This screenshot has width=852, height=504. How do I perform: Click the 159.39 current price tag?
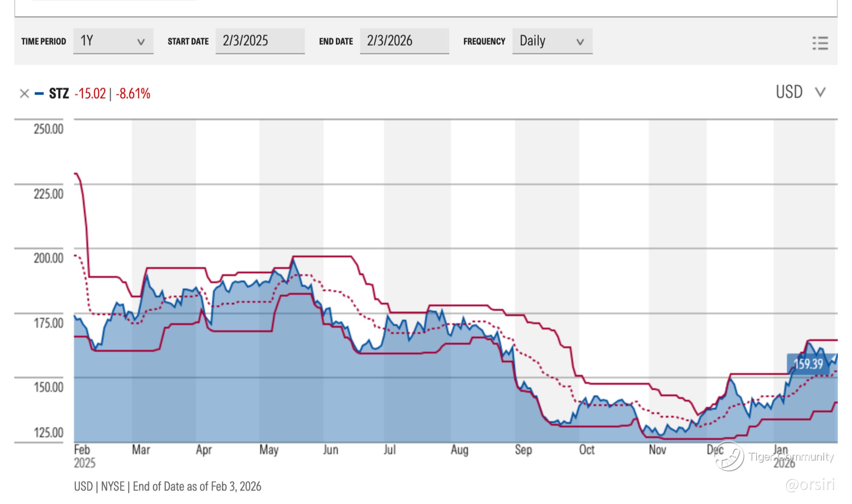click(808, 364)
